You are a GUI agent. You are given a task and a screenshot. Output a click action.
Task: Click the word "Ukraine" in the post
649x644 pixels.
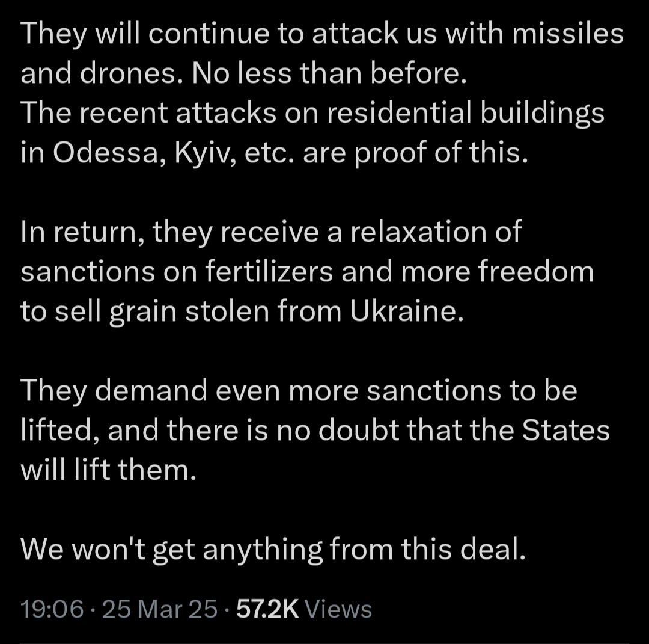coord(407,311)
